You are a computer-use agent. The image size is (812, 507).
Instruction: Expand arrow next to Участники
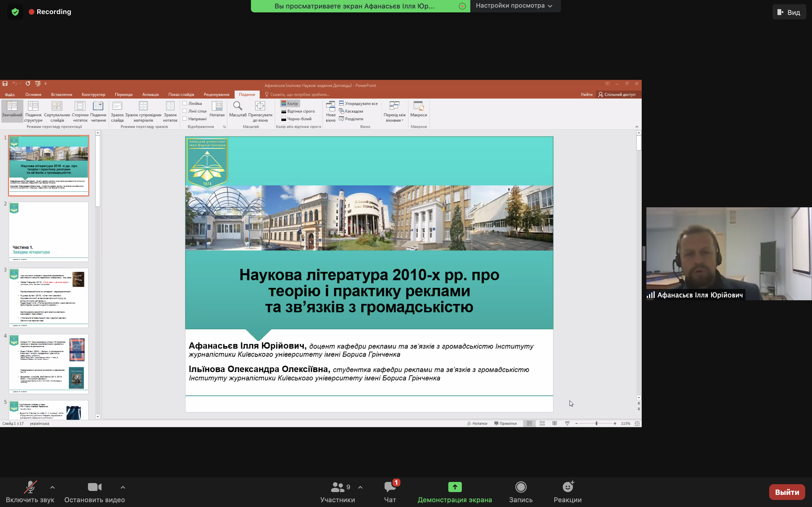360,487
